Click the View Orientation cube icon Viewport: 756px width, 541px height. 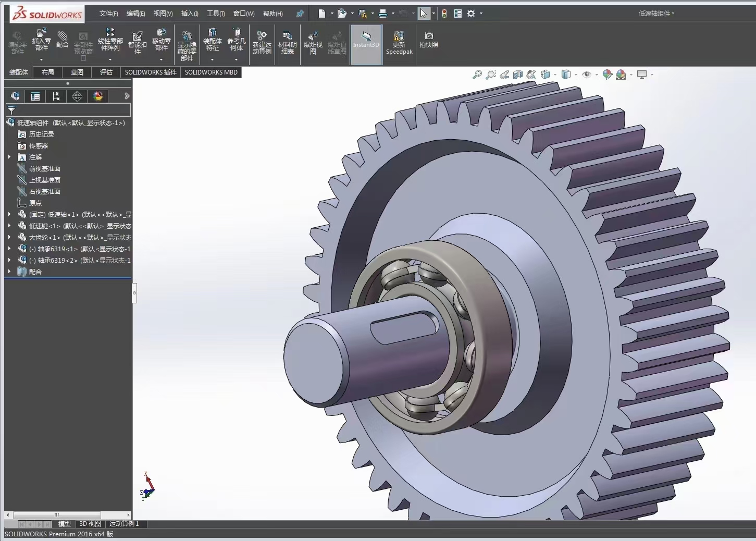pos(545,75)
